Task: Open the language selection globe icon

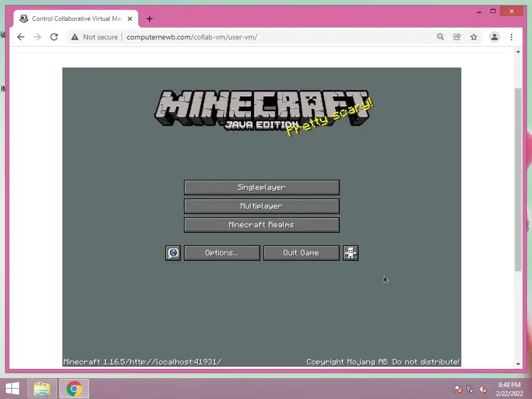Action: (173, 253)
